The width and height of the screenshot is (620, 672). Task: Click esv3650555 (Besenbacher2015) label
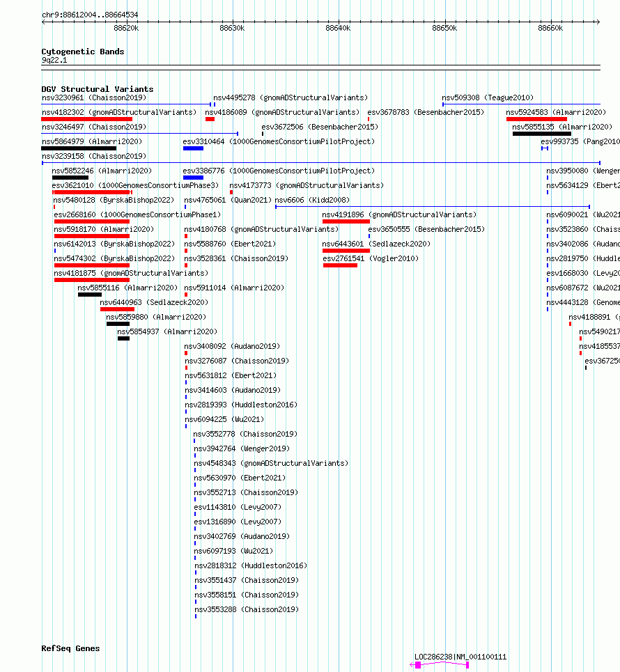click(x=426, y=229)
